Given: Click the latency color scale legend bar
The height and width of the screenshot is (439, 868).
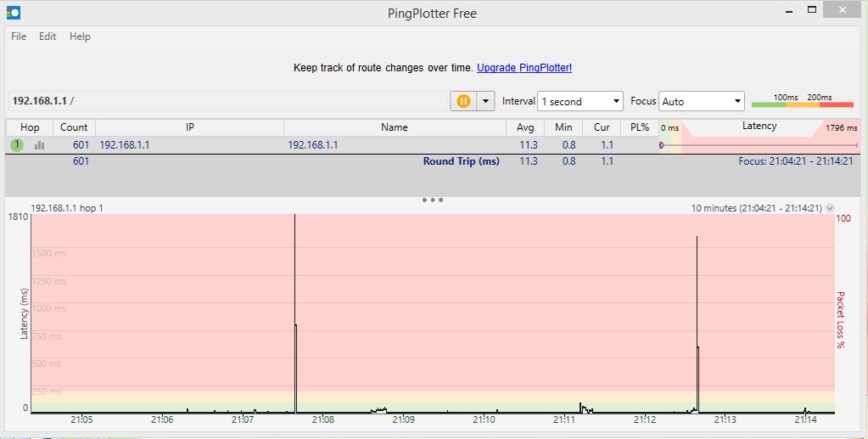Looking at the screenshot, I should [802, 104].
